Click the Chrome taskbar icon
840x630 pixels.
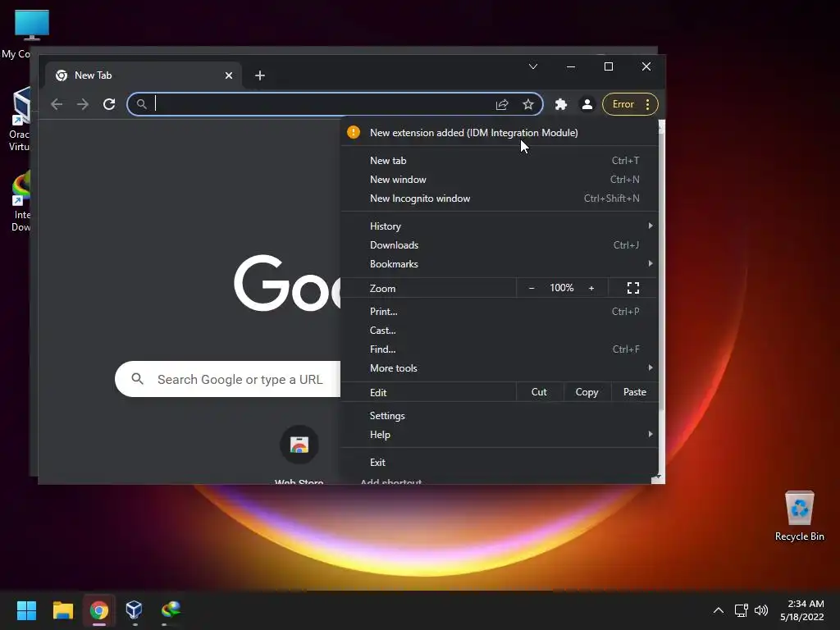(x=99, y=610)
